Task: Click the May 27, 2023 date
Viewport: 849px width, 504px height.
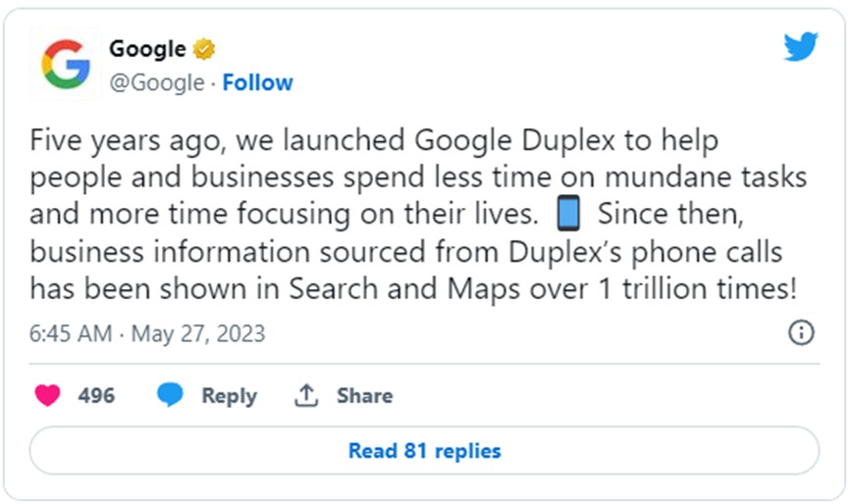Action: [198, 333]
